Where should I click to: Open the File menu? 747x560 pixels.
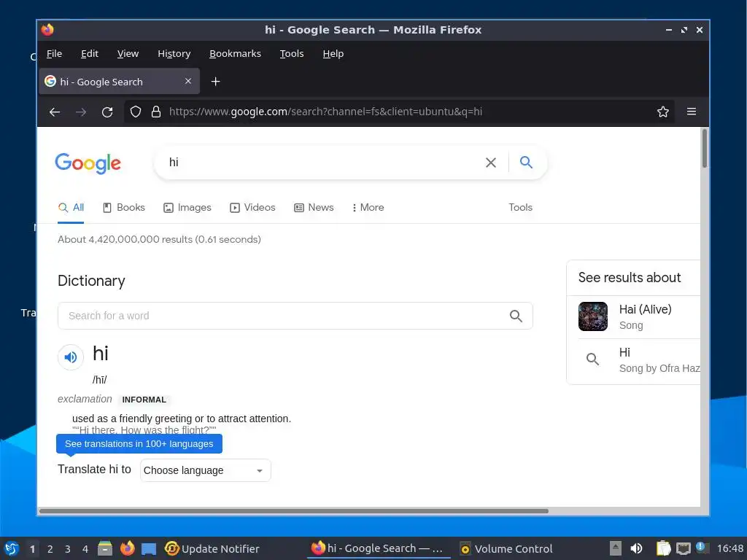pos(54,54)
